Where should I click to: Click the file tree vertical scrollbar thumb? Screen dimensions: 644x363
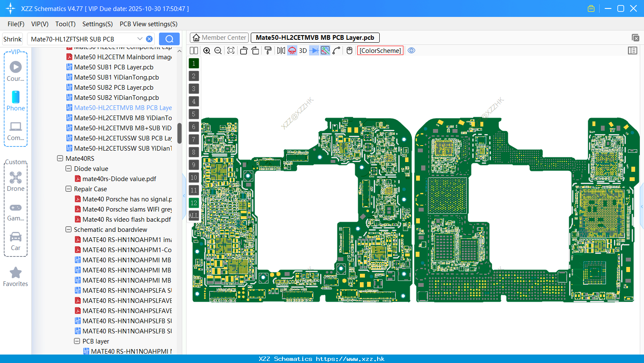point(179,133)
